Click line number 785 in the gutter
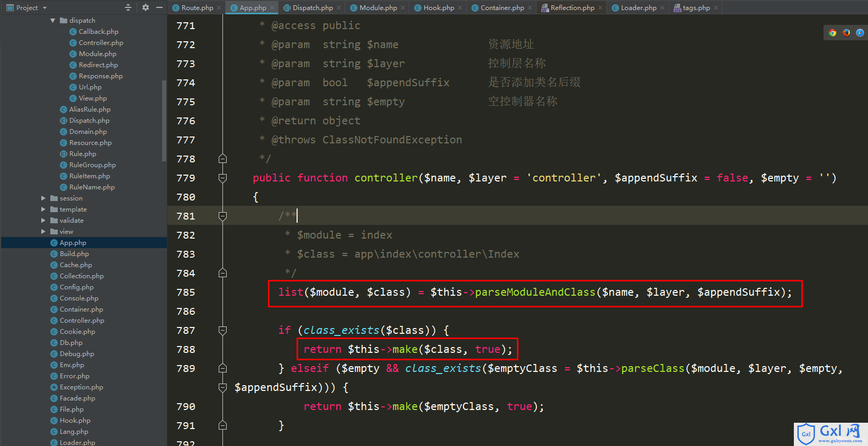The height and width of the screenshot is (446, 868). click(x=186, y=292)
